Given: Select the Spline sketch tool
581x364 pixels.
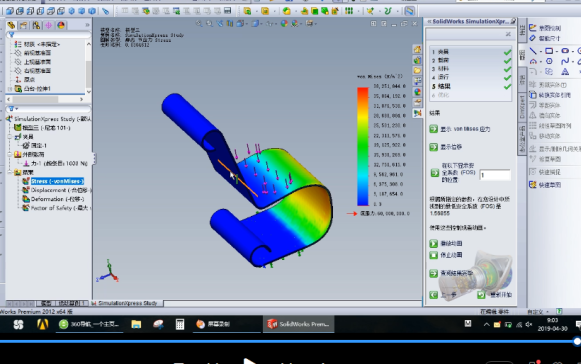Looking at the screenshot, I should click(x=565, y=61).
